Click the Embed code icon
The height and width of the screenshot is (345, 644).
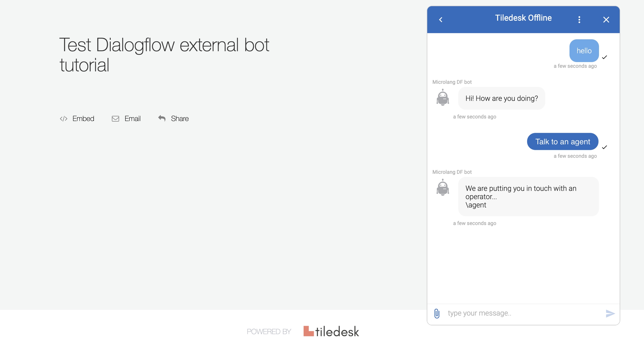63,119
